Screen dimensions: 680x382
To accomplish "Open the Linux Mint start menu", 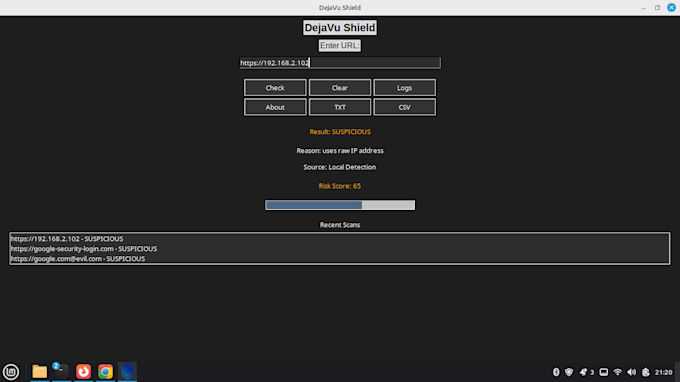I will 11,372.
